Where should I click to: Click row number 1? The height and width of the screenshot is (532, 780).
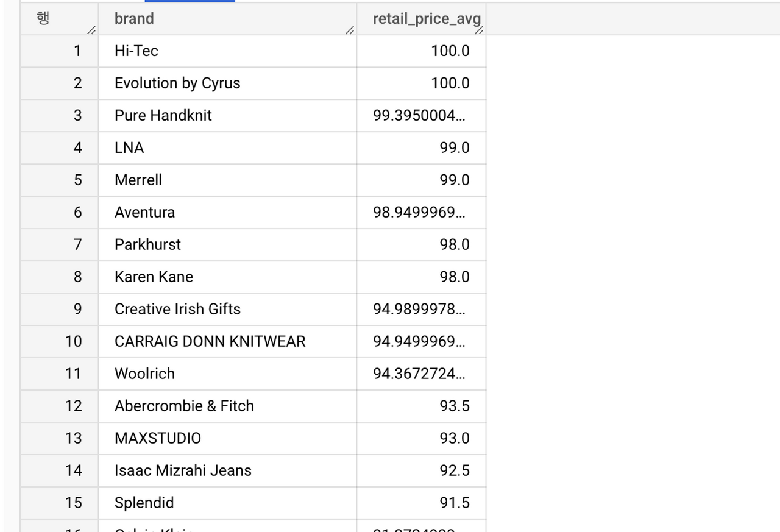(x=59, y=51)
